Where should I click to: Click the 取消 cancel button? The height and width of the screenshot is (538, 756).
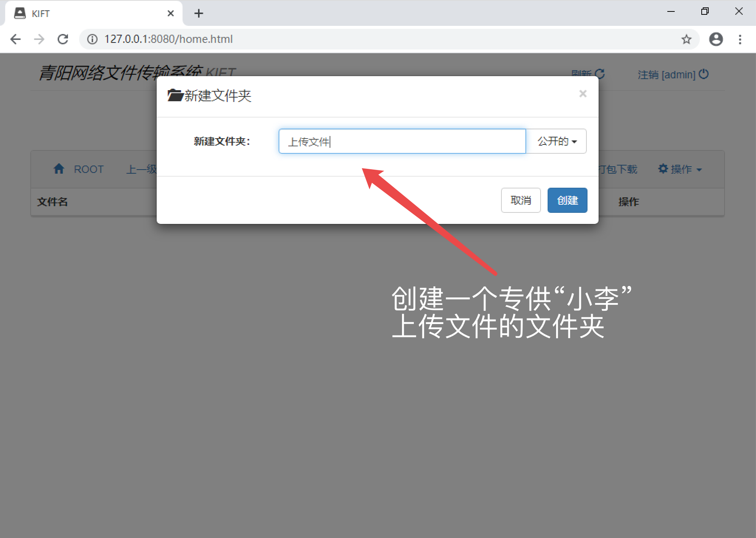click(520, 200)
